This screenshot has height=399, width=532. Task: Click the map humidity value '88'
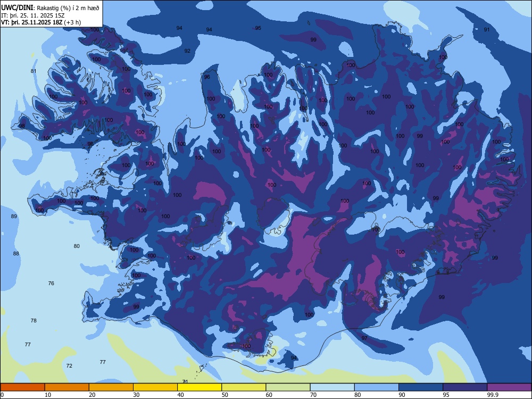[16, 253]
